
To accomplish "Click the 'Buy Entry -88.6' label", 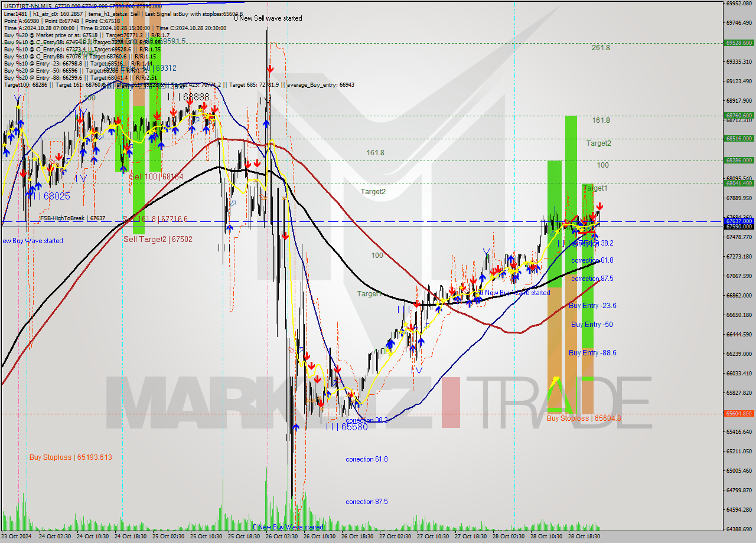I will [x=592, y=353].
